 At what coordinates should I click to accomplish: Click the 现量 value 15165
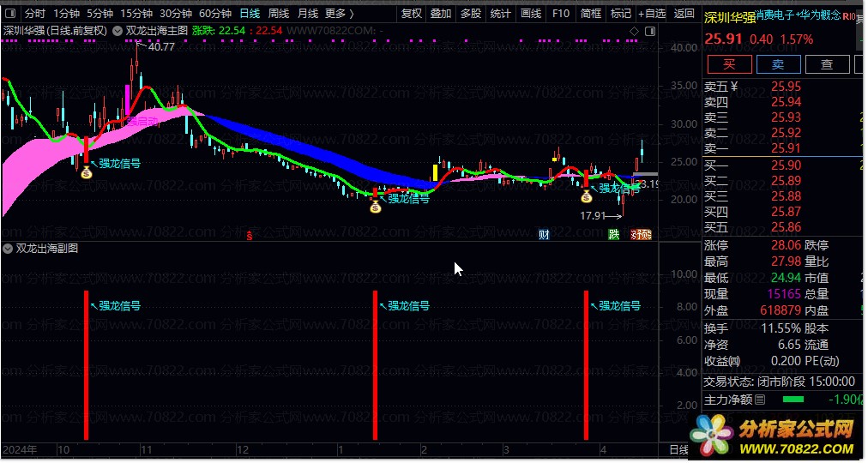[x=784, y=294]
